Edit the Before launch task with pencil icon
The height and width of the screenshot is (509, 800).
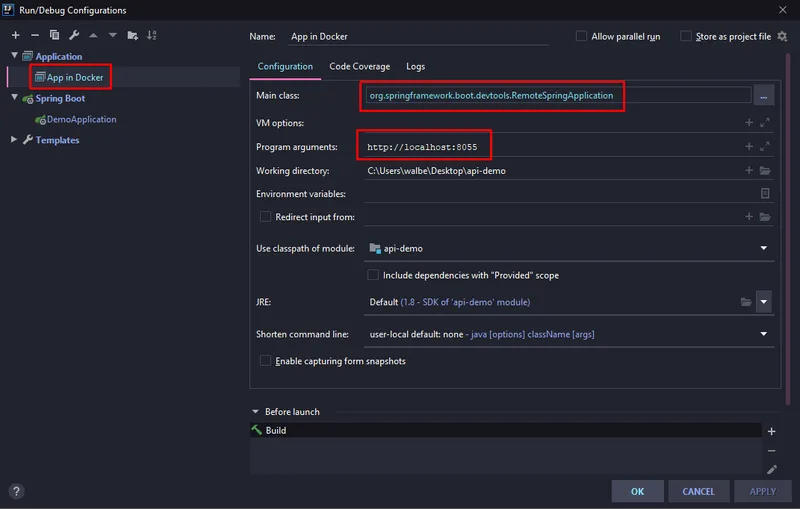coord(771,469)
